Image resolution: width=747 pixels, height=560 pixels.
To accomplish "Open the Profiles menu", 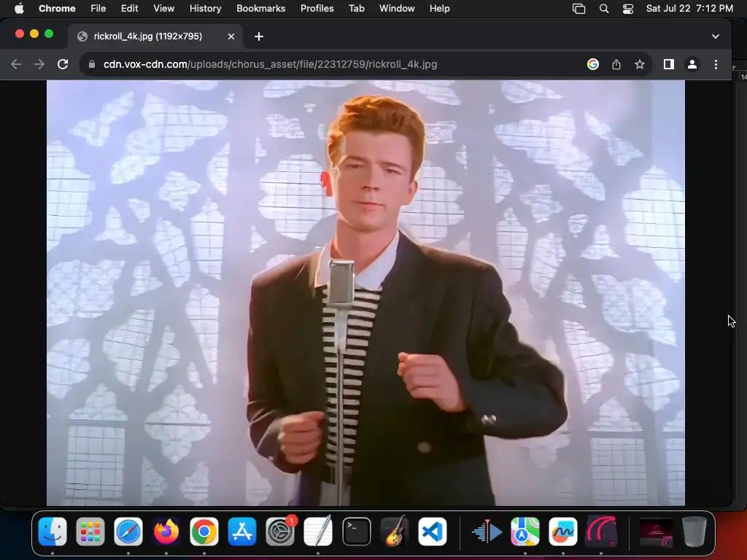I will pyautogui.click(x=317, y=9).
